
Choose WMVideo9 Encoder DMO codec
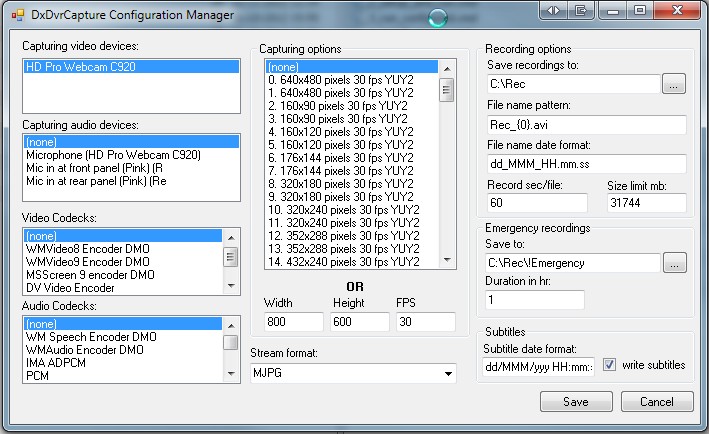pos(90,261)
